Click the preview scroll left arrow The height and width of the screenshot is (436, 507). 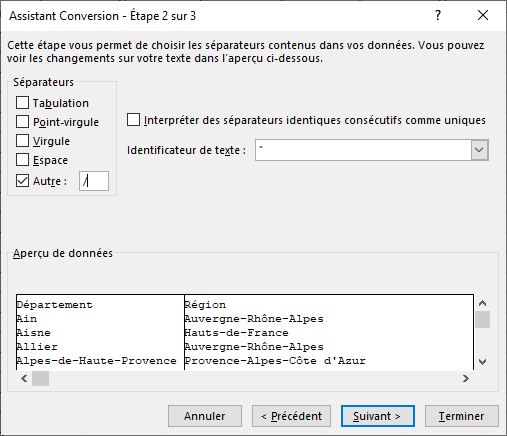coord(24,378)
